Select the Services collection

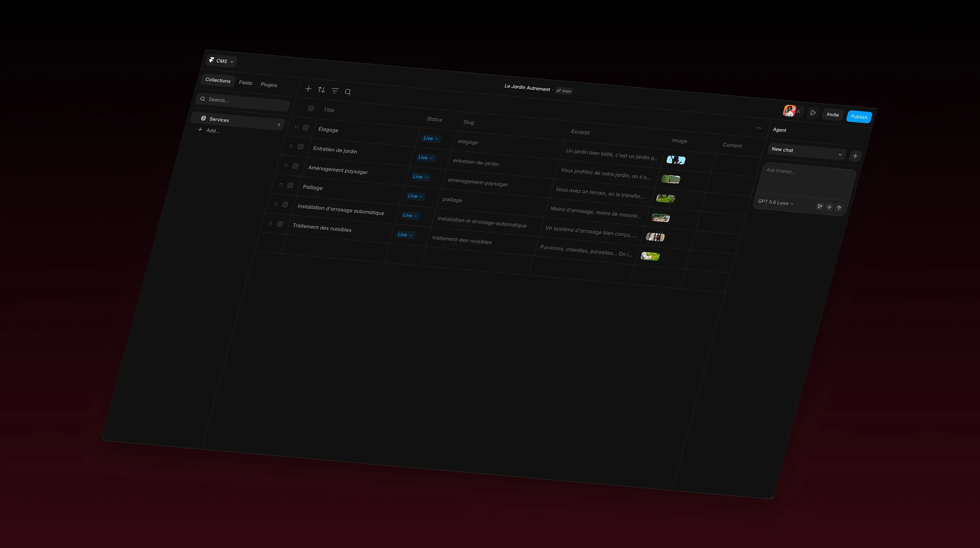pos(237,121)
